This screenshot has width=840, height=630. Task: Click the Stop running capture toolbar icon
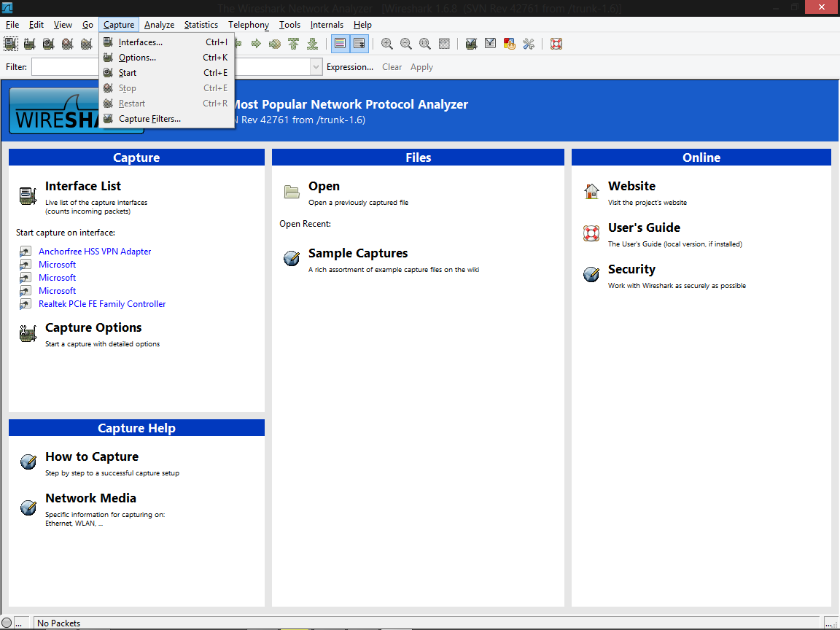point(68,44)
